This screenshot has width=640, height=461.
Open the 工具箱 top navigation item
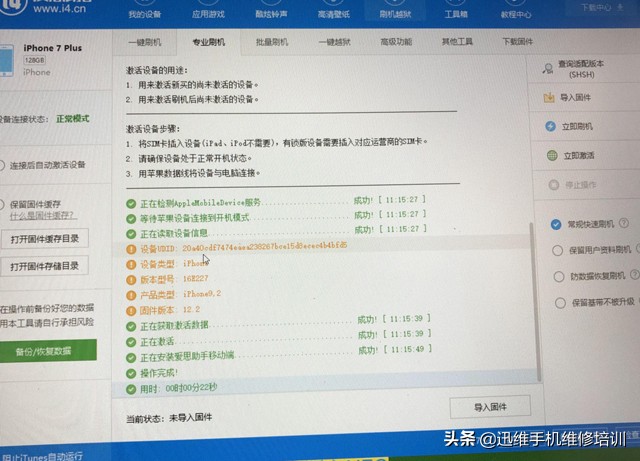pyautogui.click(x=456, y=14)
